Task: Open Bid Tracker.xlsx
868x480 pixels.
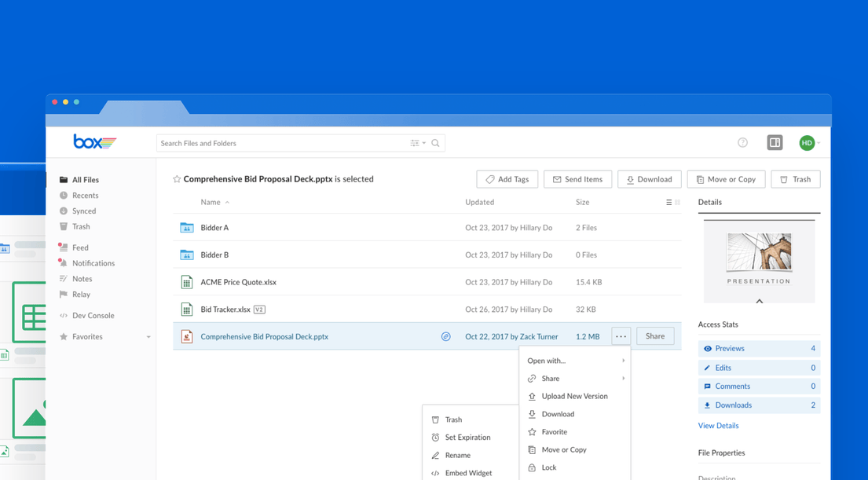Action: pos(225,310)
